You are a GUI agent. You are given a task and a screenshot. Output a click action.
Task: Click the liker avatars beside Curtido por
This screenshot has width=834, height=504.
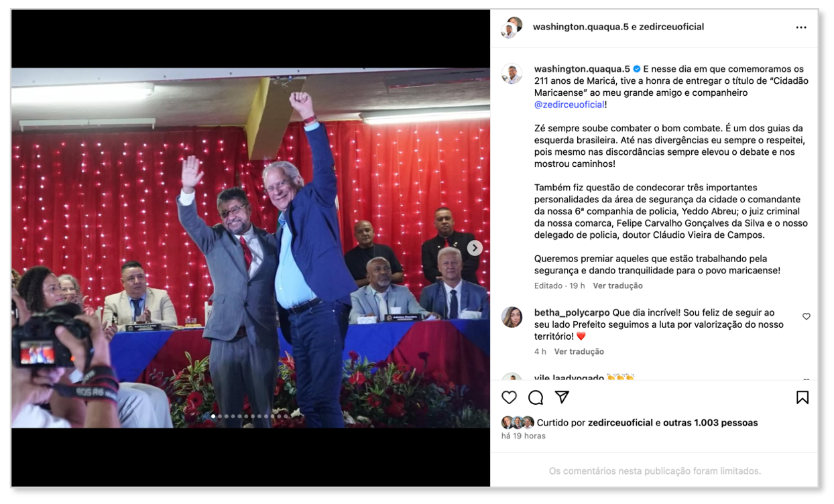(518, 423)
